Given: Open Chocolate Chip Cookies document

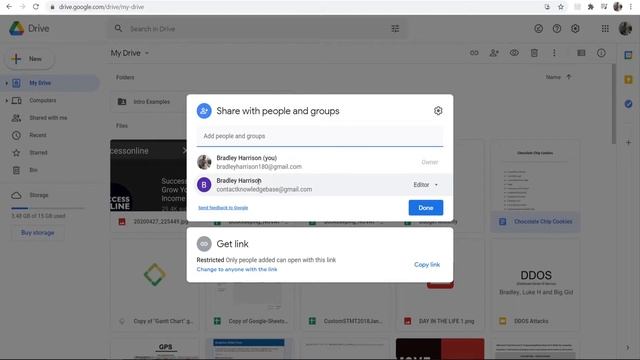Looking at the screenshot, I should (x=535, y=187).
